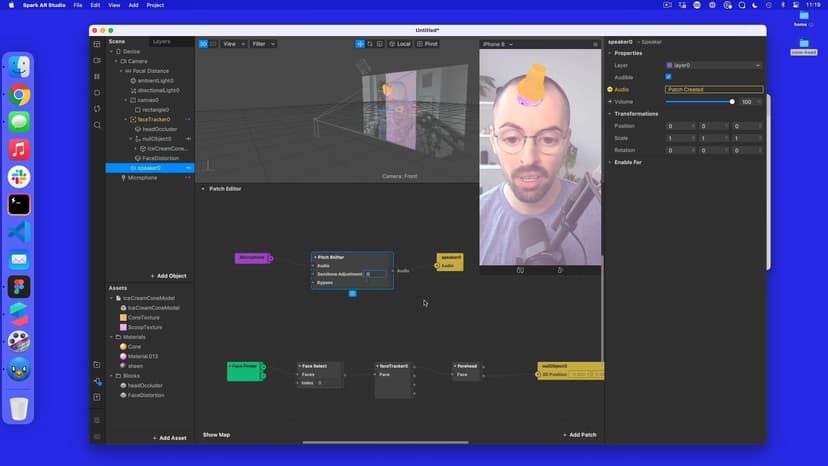Click the orange ConeTexture swatch in Assets

[x=123, y=318]
